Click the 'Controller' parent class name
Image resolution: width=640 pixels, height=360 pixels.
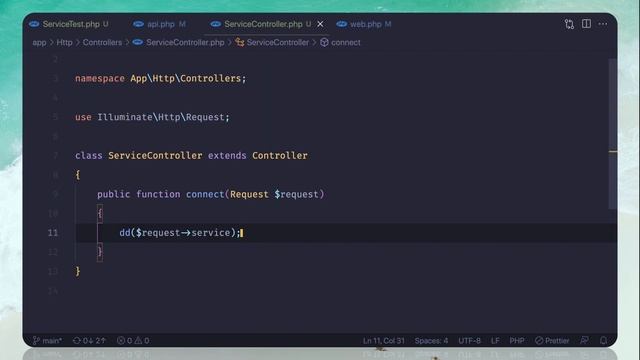click(280, 156)
